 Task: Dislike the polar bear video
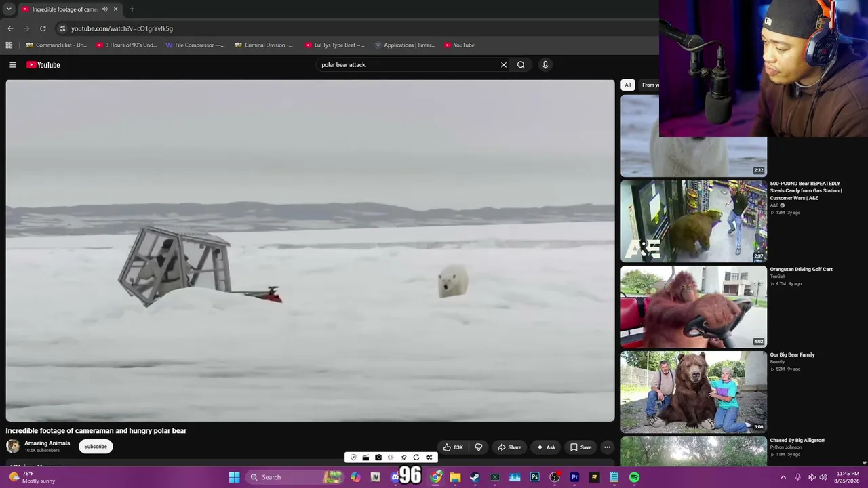[x=479, y=447]
